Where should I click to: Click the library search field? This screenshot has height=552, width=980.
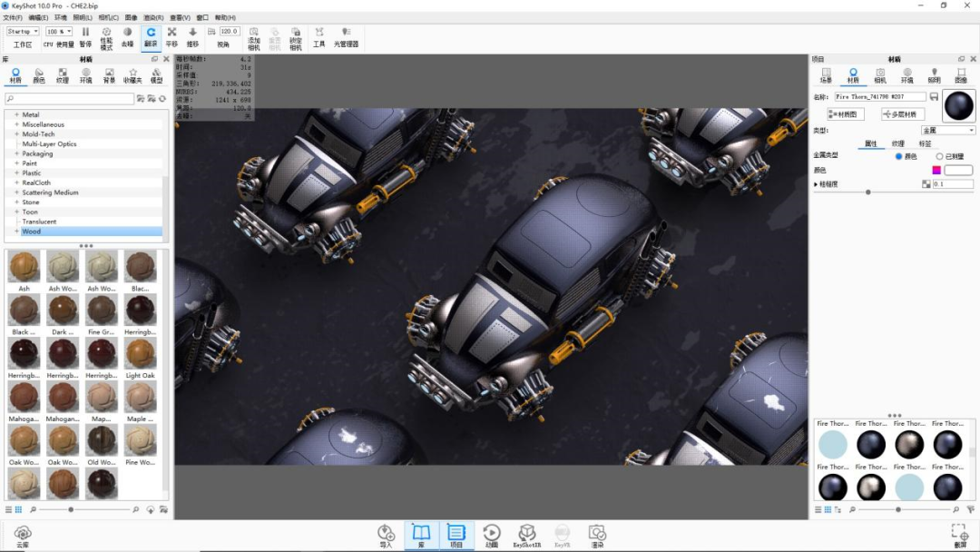[69, 99]
